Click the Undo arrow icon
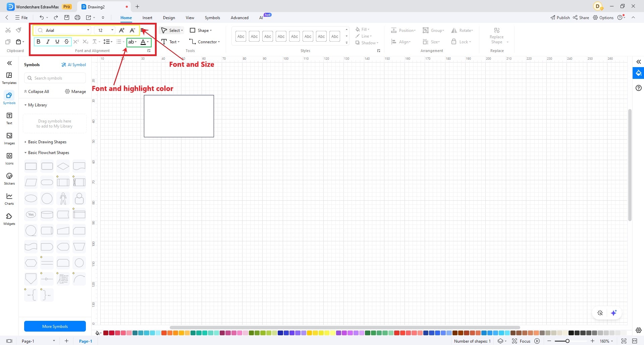Image resolution: width=644 pixels, height=345 pixels. pos(42,17)
